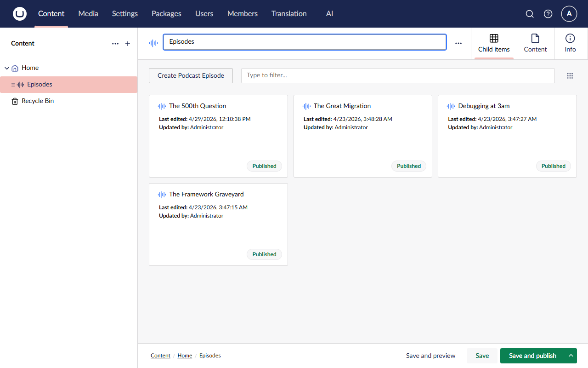Open the Packages section
588x368 pixels.
click(166, 14)
